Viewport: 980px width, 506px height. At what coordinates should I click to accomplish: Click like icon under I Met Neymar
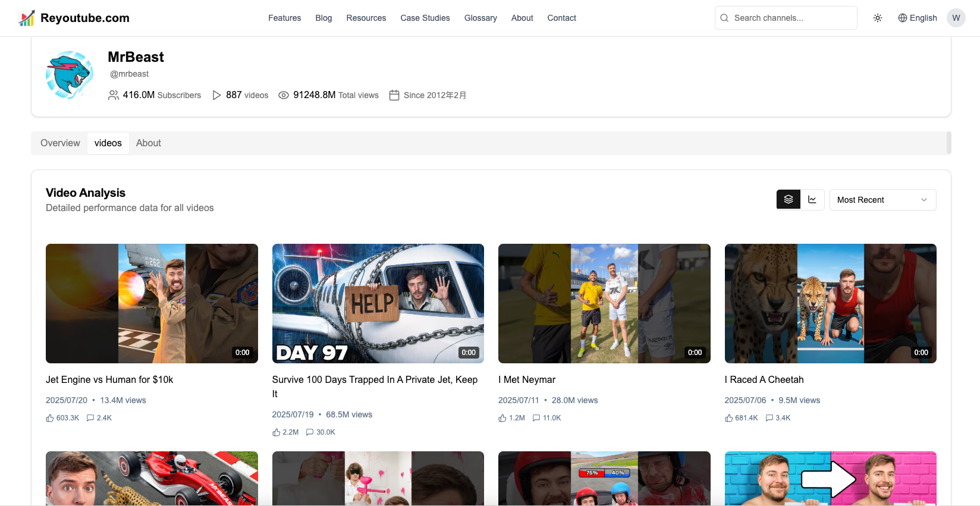(502, 418)
